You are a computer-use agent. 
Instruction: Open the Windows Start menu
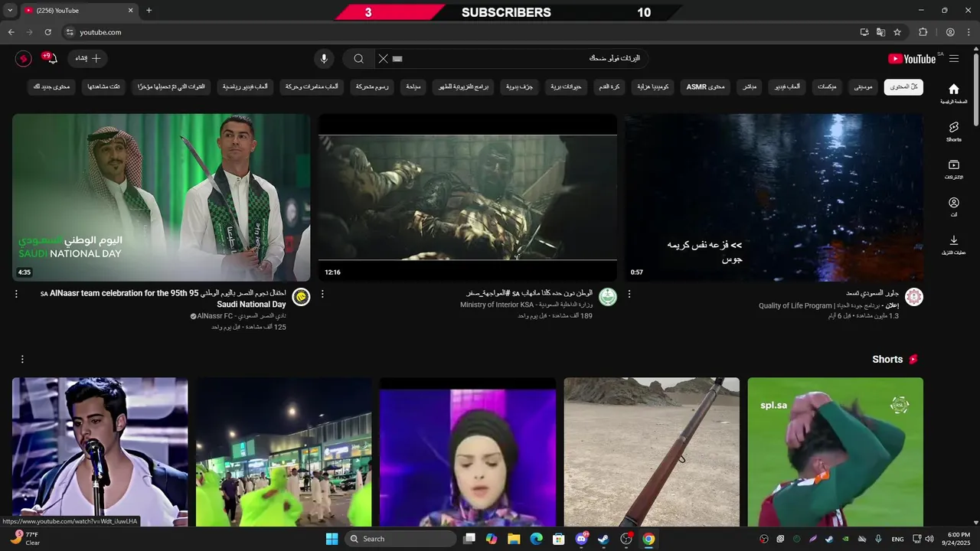click(332, 539)
